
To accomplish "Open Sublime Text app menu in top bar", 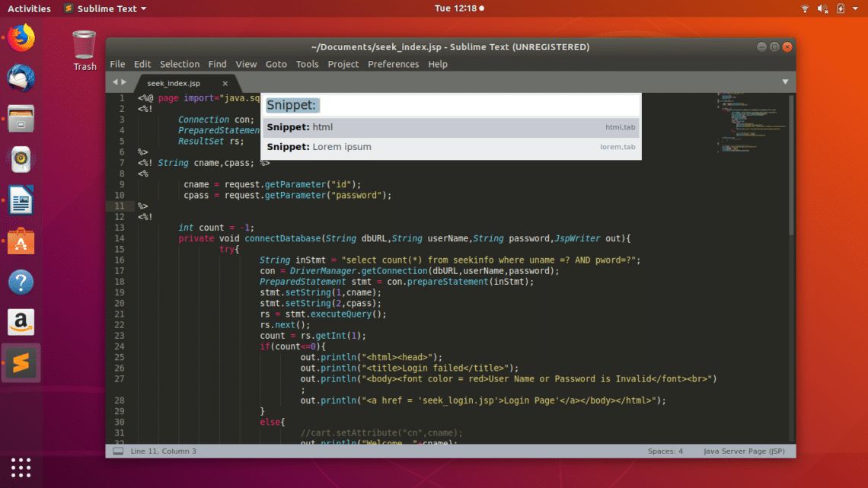I will (105, 8).
